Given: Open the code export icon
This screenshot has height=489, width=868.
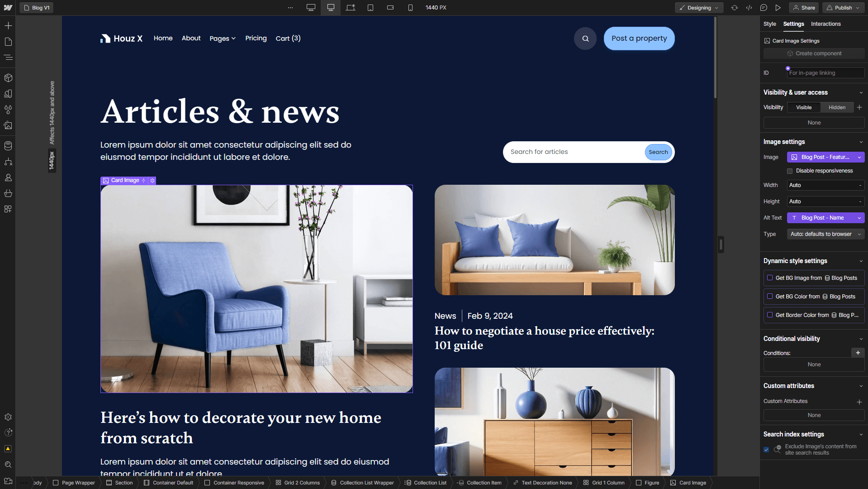Looking at the screenshot, I should [x=749, y=8].
